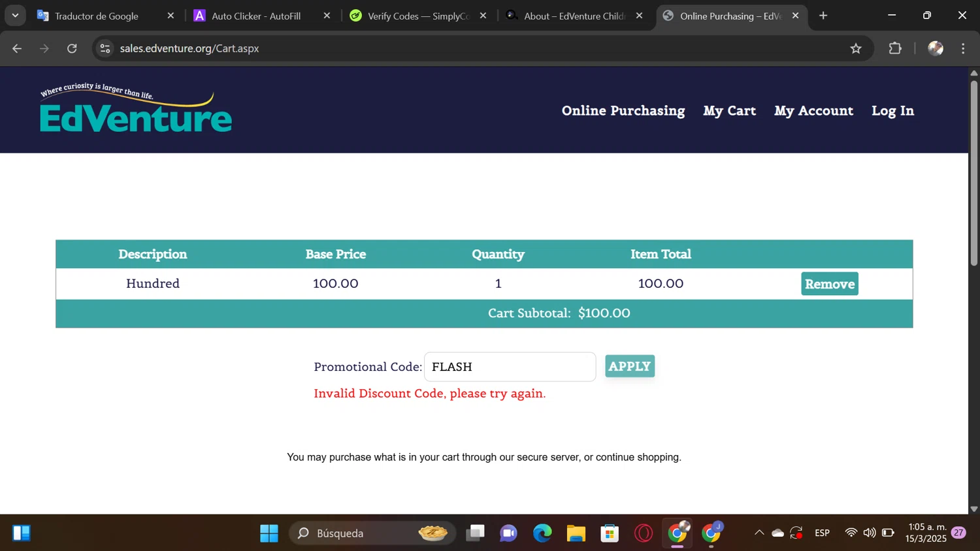Click the Hundred description cell

[x=153, y=283]
